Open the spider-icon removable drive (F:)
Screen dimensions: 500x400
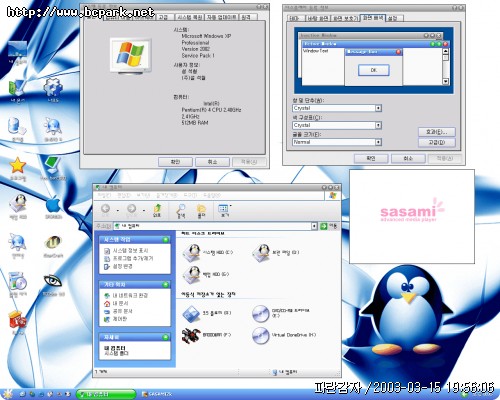[191, 335]
